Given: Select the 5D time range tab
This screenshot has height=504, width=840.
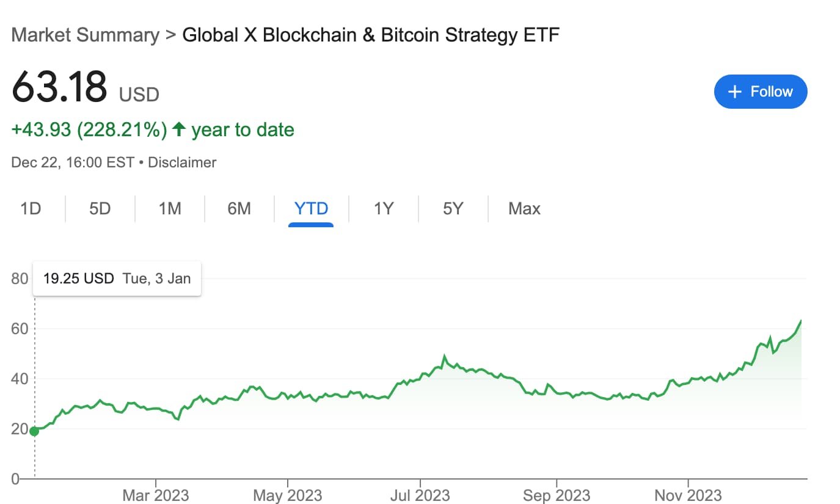Looking at the screenshot, I should pyautogui.click(x=100, y=209).
